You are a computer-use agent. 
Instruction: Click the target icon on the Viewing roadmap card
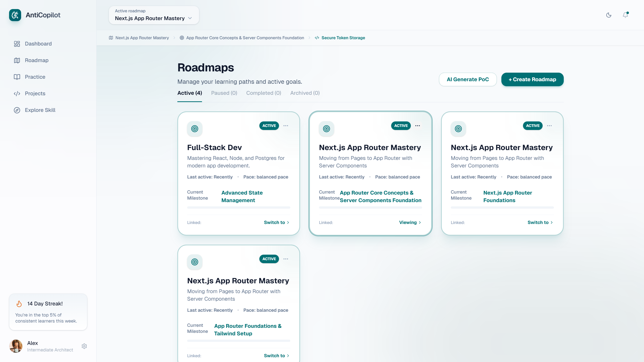coord(327,129)
